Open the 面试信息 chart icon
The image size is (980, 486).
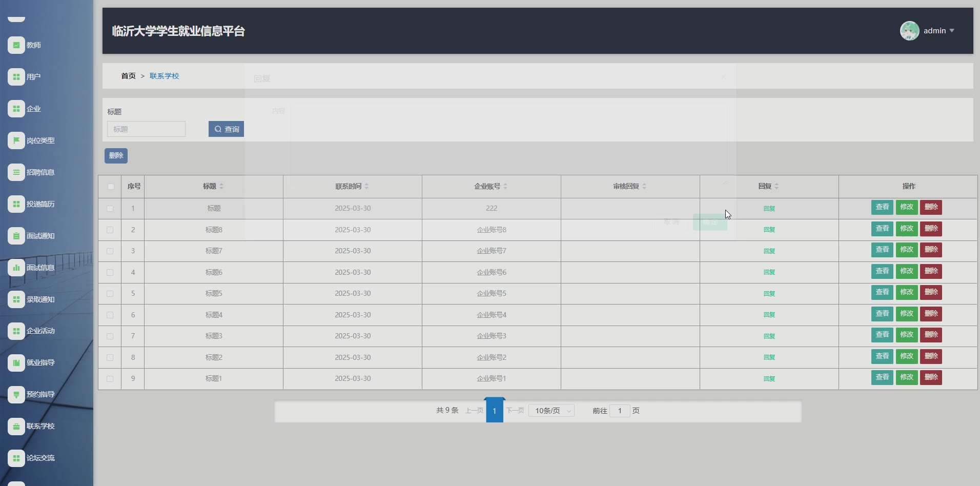click(x=16, y=268)
